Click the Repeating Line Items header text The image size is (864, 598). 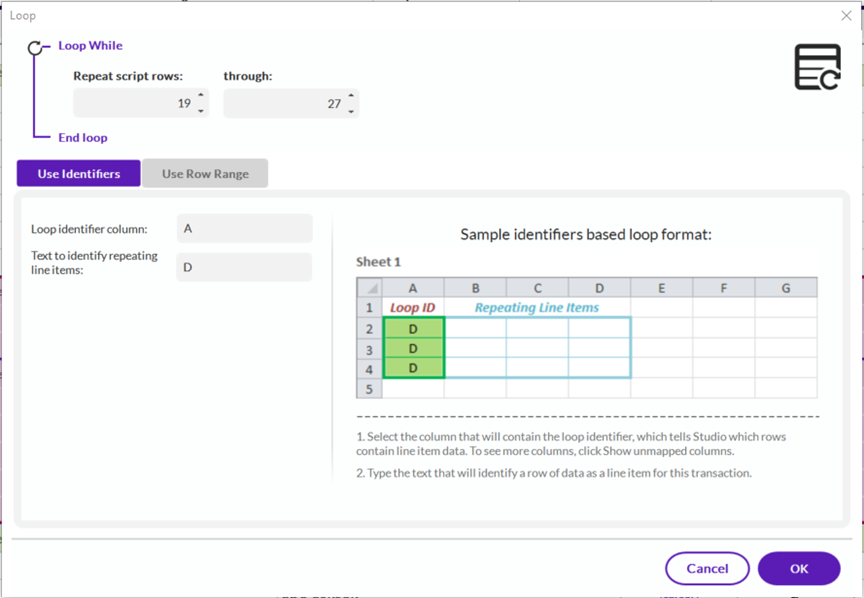click(x=537, y=308)
